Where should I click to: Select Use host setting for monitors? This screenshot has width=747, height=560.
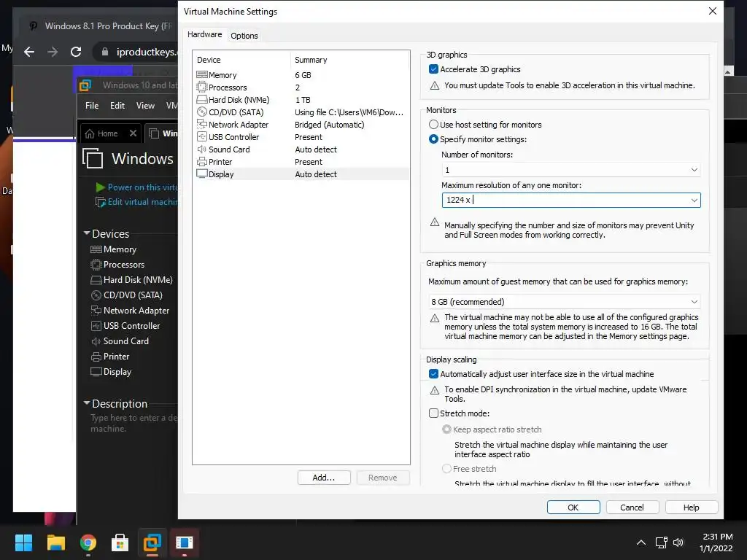[x=433, y=124]
